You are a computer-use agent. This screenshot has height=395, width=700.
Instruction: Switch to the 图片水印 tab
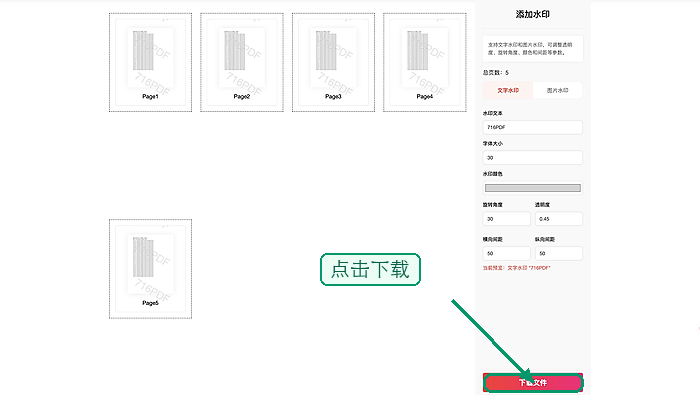pyautogui.click(x=558, y=90)
